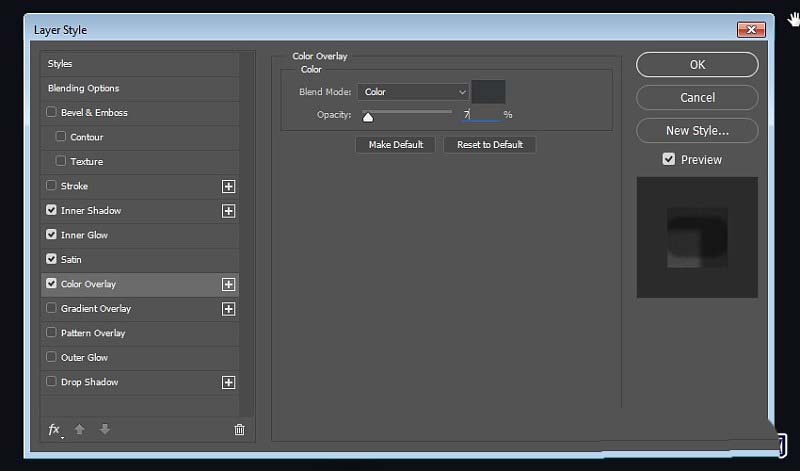Viewport: 800px width, 471px height.
Task: Delete effect with the trash icon
Action: [x=239, y=430]
